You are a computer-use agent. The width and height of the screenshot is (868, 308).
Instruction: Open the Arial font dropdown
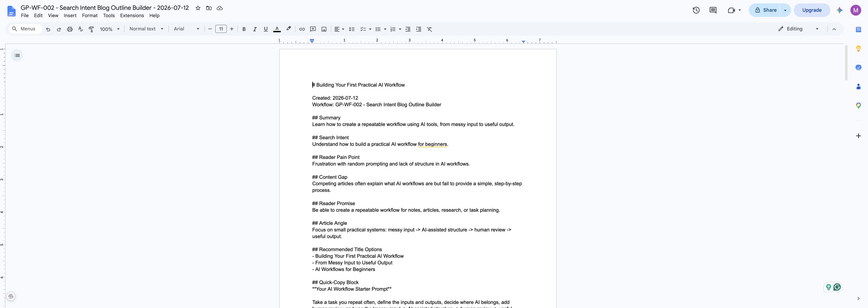pos(186,29)
